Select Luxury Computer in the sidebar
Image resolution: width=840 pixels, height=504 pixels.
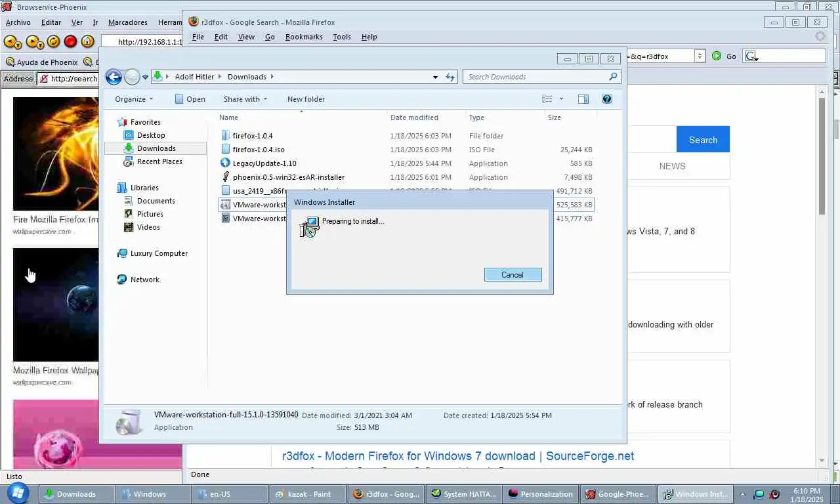click(x=159, y=253)
